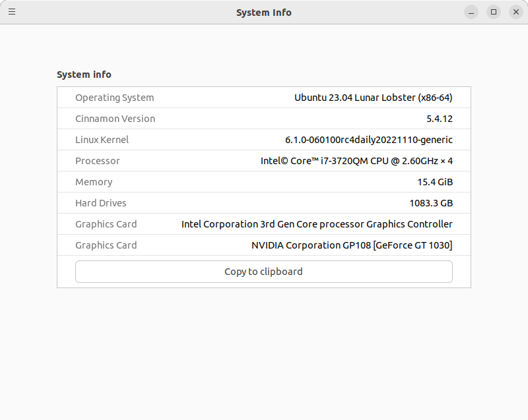Select the 15.4 GiB memory value
This screenshot has width=528, height=420.
pyautogui.click(x=435, y=182)
